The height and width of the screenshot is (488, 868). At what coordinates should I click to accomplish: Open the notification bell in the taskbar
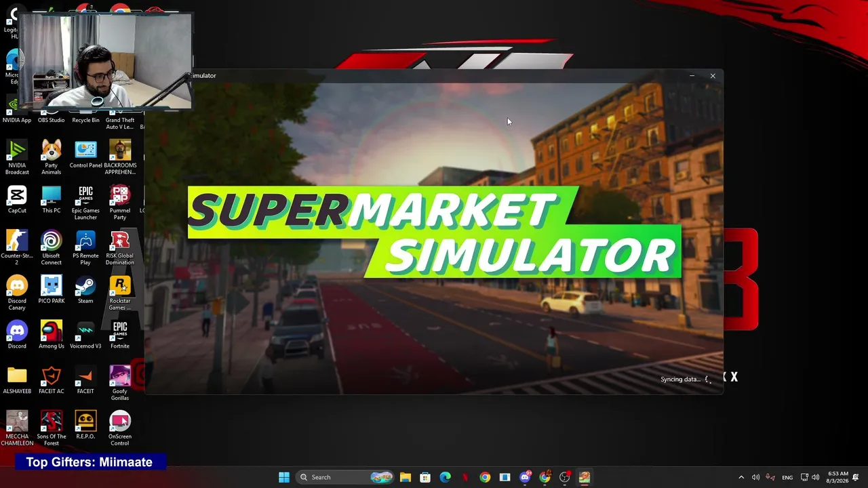point(856,477)
